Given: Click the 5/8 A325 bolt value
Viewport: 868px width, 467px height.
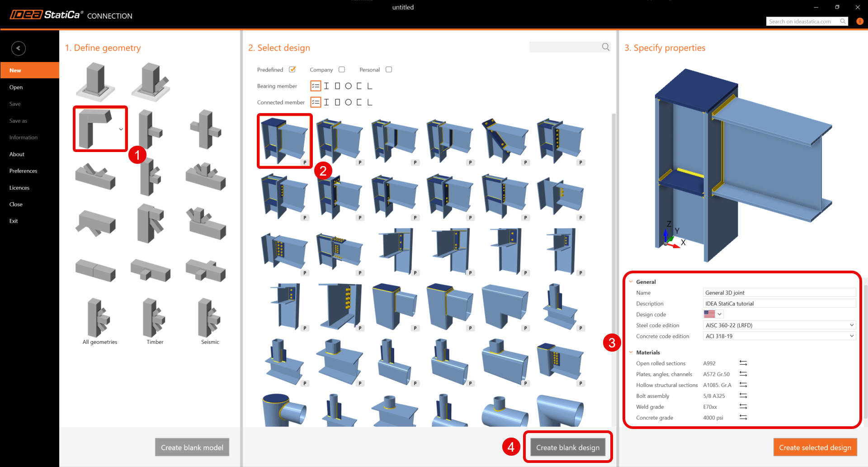Looking at the screenshot, I should [714, 396].
